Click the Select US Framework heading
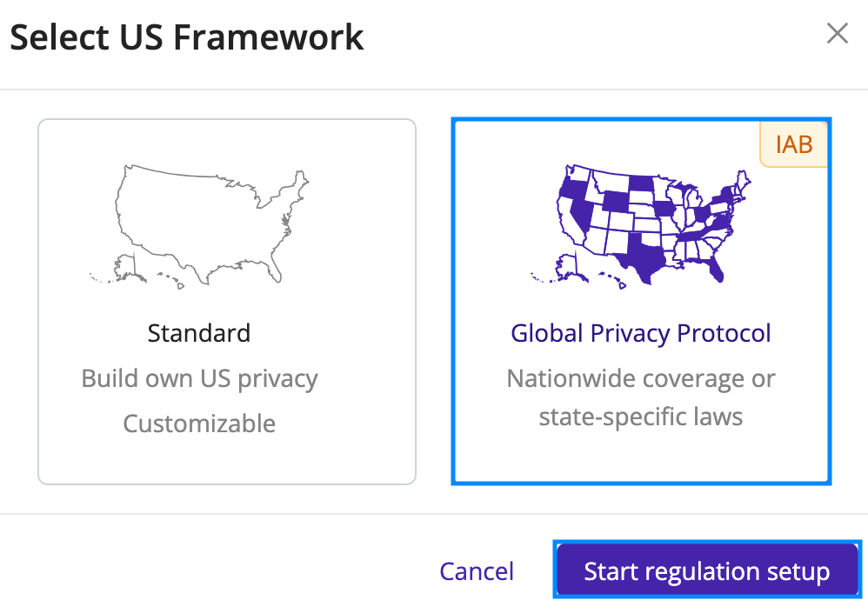Viewport: 868px width, 607px height. tap(186, 37)
